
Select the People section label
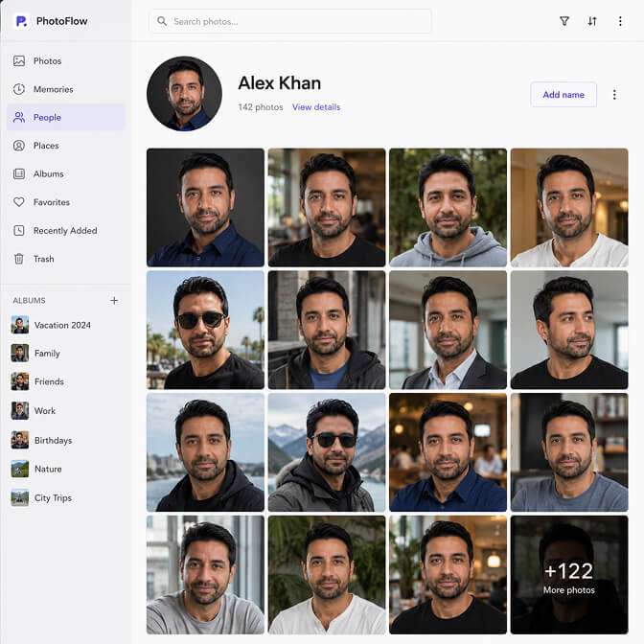click(x=47, y=118)
